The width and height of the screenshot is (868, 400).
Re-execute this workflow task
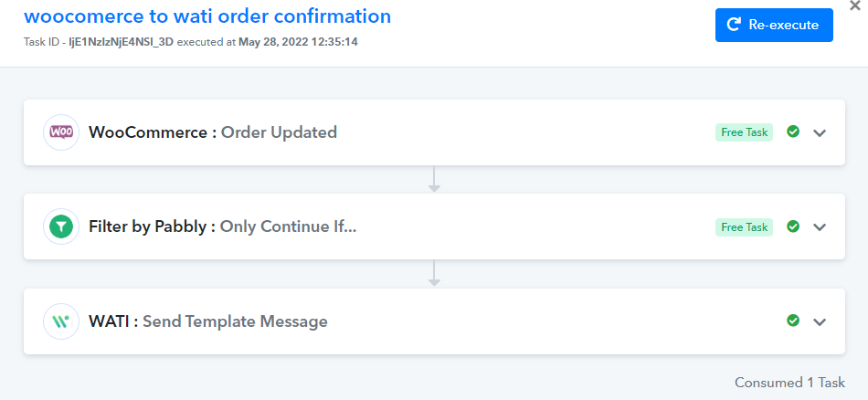click(774, 25)
